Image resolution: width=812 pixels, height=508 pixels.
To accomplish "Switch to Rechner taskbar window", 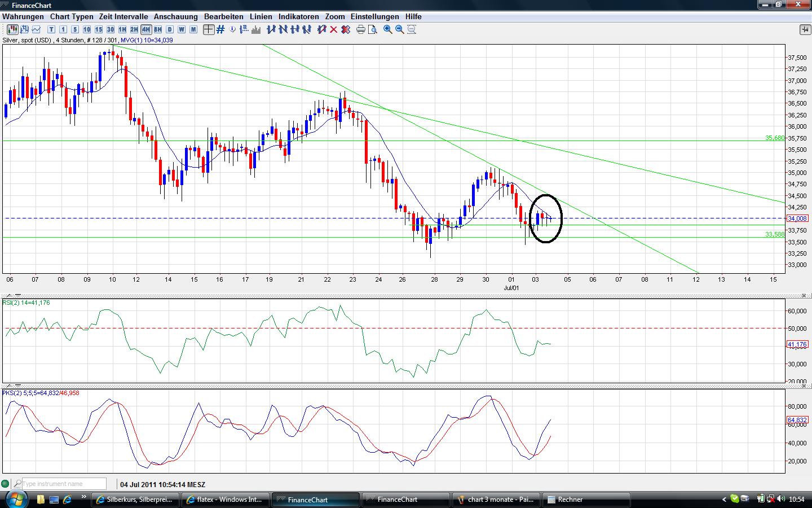I will pos(586,500).
